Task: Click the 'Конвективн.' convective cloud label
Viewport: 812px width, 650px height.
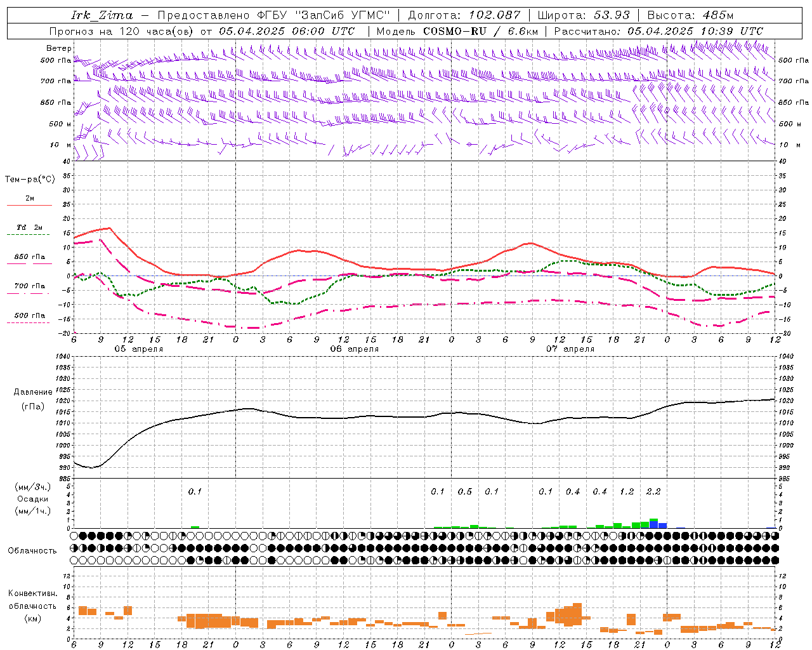Action: 33,594
